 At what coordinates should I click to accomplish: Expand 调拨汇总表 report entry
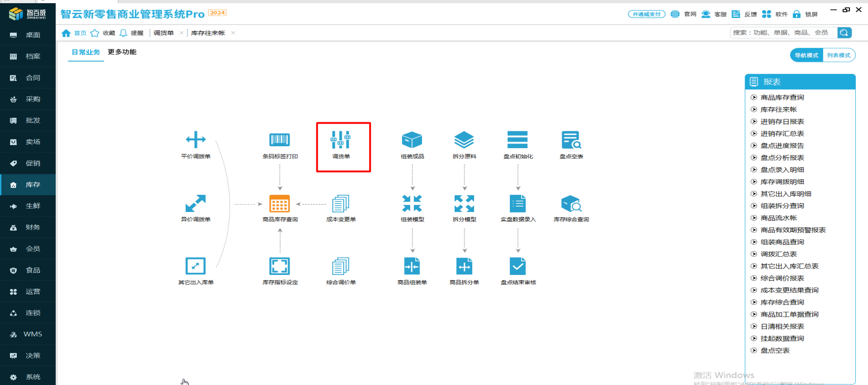click(778, 254)
